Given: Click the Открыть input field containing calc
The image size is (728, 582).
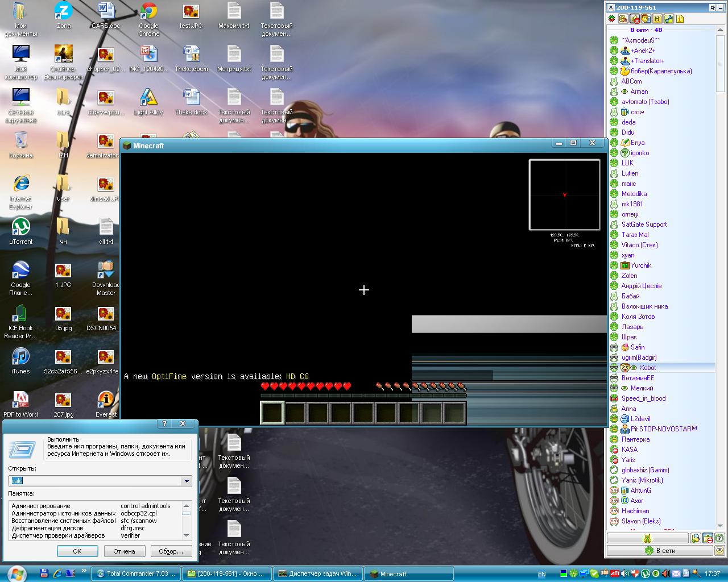Looking at the screenshot, I should click(96, 481).
